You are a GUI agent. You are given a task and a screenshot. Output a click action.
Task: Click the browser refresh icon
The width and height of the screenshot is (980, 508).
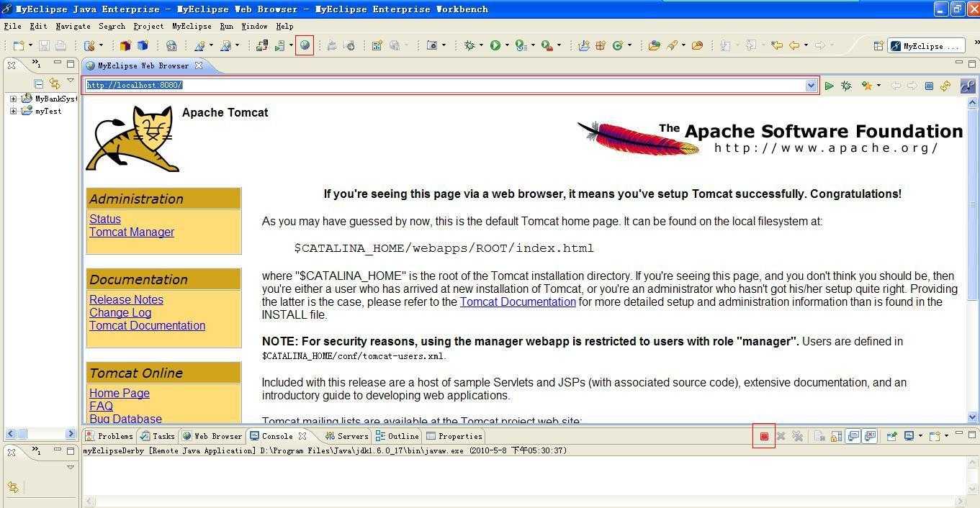945,86
